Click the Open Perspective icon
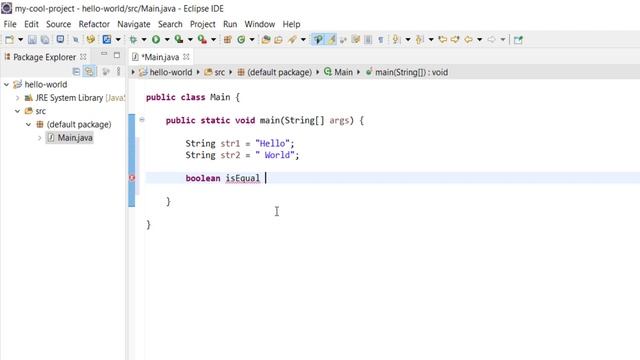 pos(518,40)
